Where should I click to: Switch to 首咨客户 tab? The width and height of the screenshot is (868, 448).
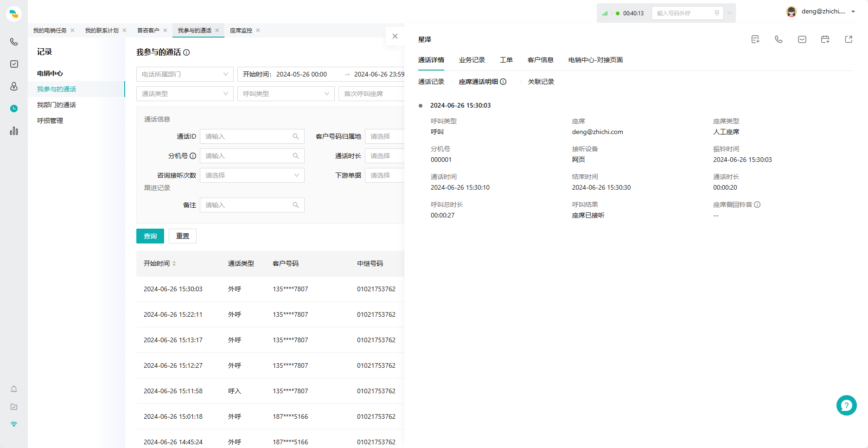(148, 30)
